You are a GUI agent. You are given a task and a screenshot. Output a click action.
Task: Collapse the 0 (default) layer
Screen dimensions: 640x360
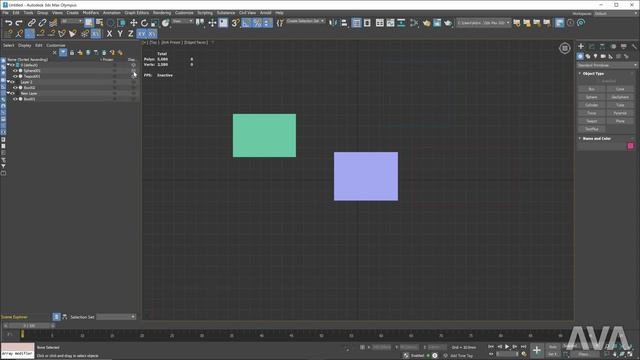point(8,65)
